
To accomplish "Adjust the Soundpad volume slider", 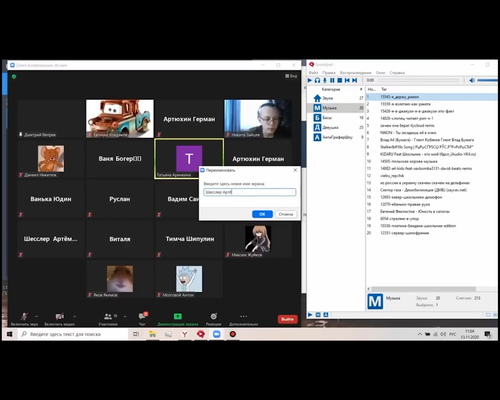I will 487,80.
